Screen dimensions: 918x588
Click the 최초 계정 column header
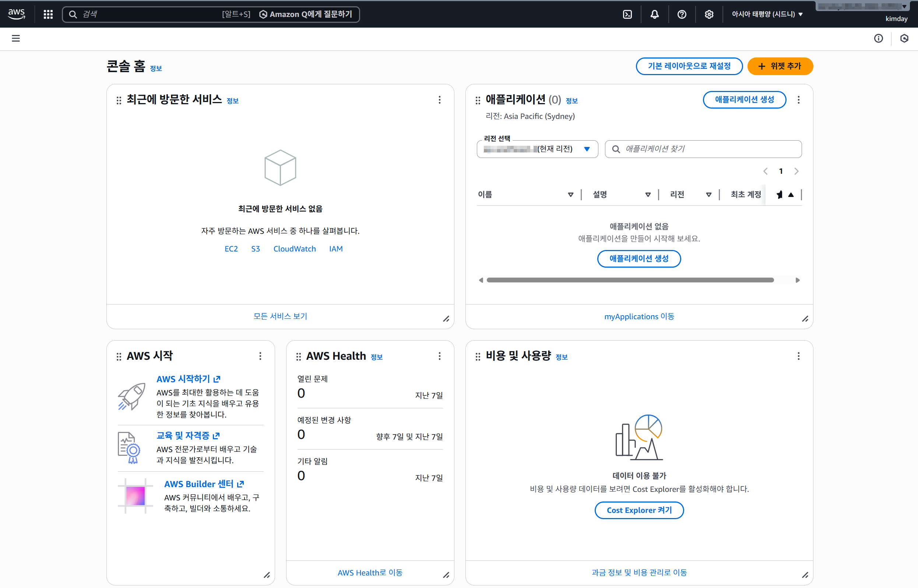tap(746, 195)
